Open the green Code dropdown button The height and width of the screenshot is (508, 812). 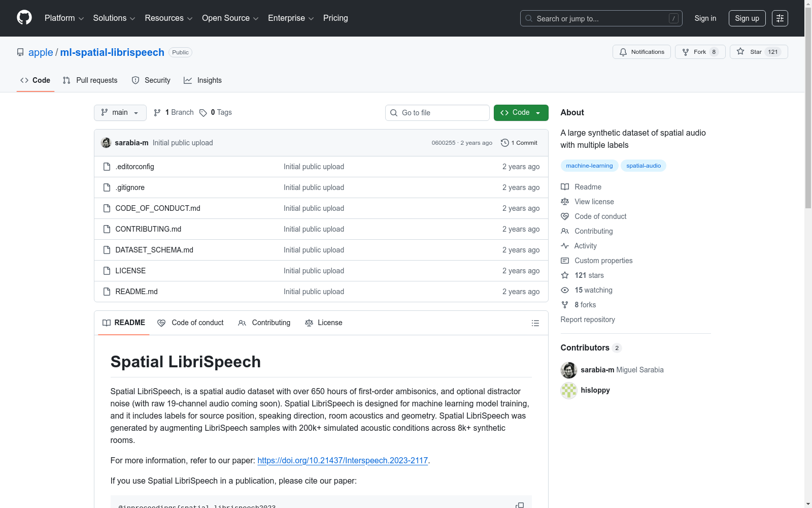[521, 113]
